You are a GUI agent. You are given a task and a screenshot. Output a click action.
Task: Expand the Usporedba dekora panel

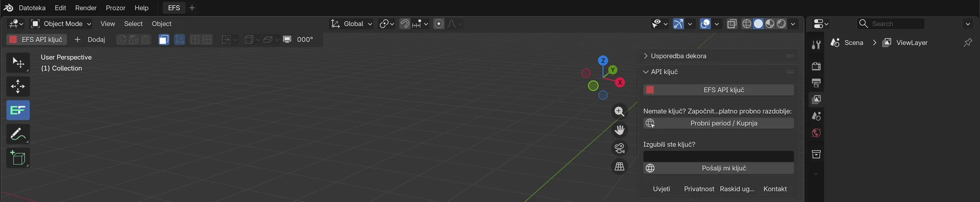pyautogui.click(x=718, y=56)
